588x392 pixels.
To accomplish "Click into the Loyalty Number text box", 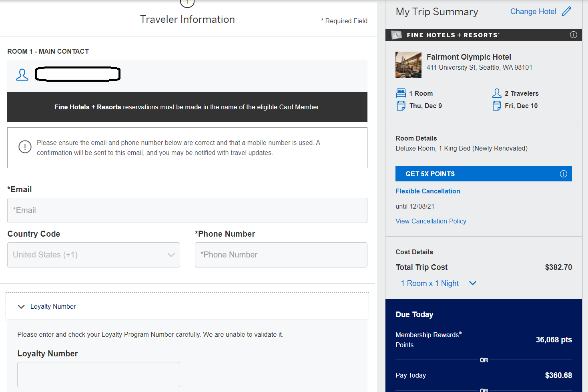I will point(98,374).
